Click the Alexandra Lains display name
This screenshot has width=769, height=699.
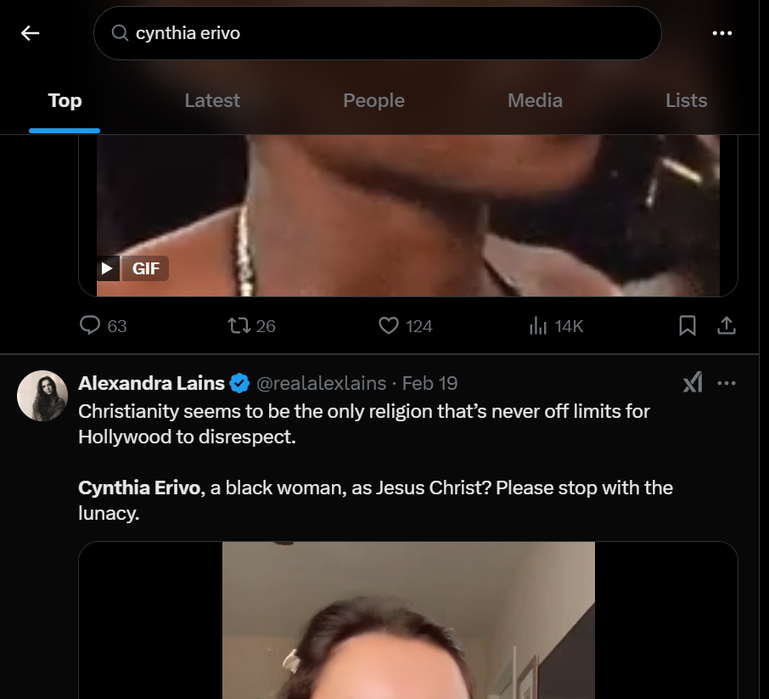pos(151,383)
